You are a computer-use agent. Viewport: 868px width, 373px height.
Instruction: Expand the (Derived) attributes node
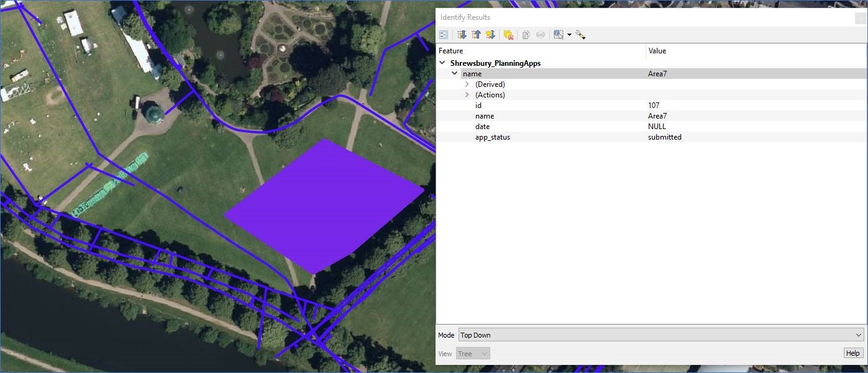coord(467,84)
